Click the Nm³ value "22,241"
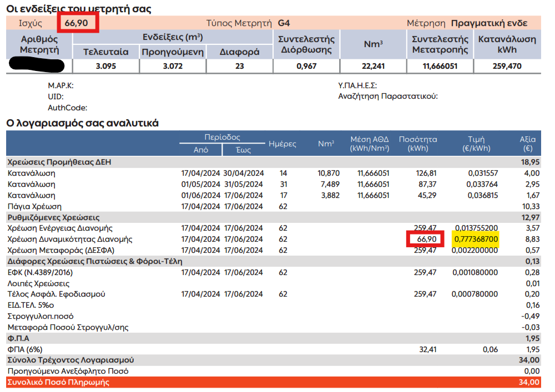555x392 pixels. click(373, 66)
